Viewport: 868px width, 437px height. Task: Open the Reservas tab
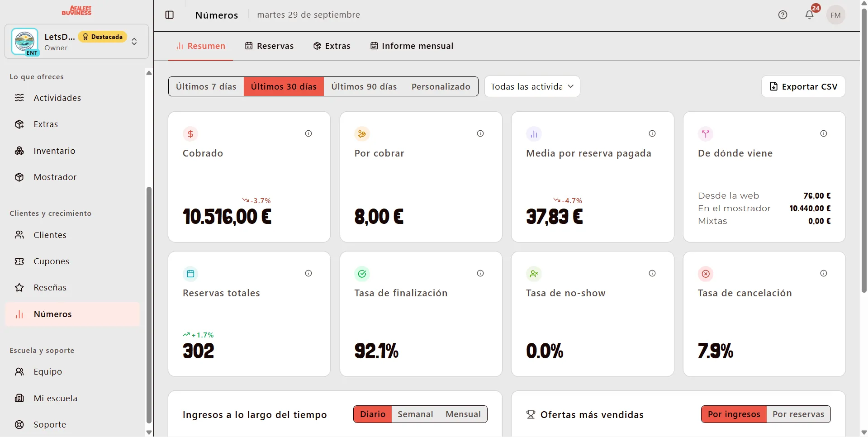pyautogui.click(x=270, y=46)
